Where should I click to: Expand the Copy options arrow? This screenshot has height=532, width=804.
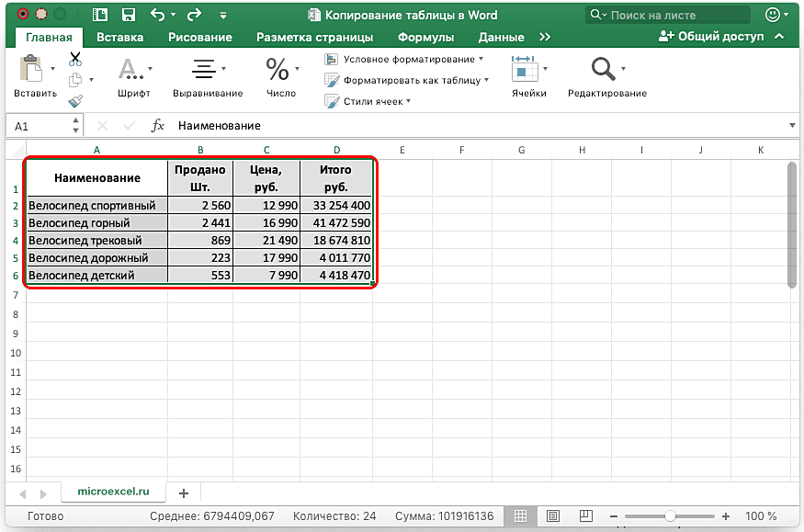tap(91, 80)
